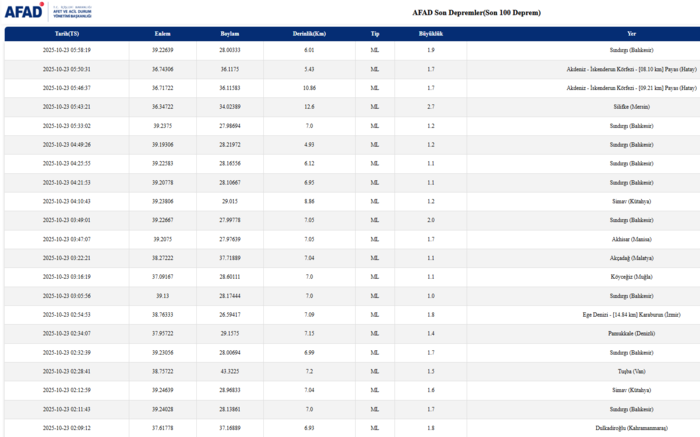Click the Tarih(TS) column header

tap(66, 33)
